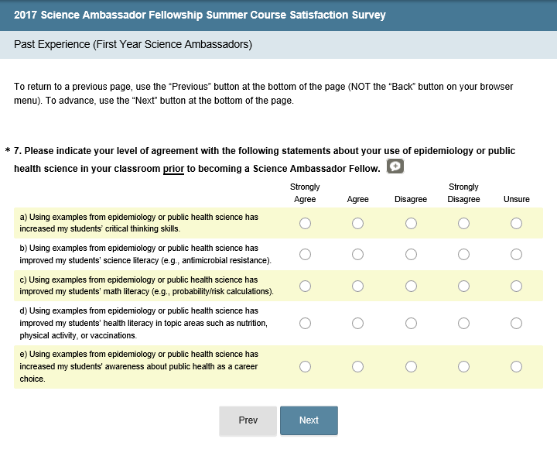Image resolution: width=557 pixels, height=463 pixels.
Task: Pick Disagree for statement e
Action: pos(411,366)
